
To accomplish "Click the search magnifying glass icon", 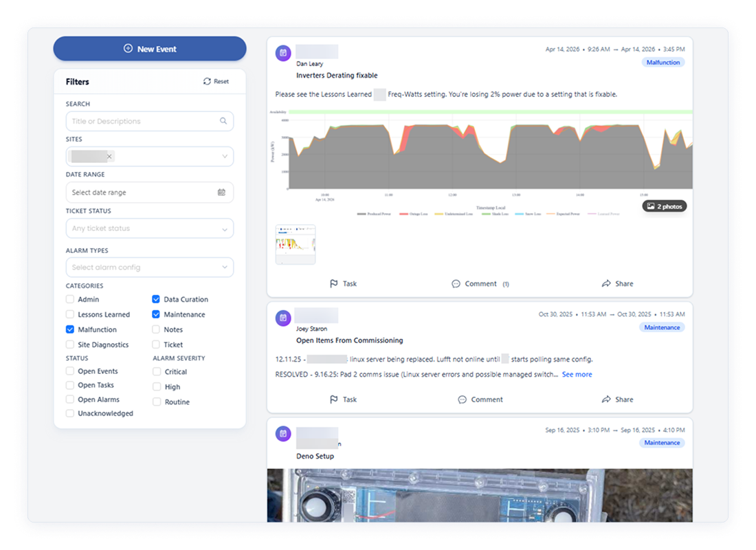I will [223, 120].
